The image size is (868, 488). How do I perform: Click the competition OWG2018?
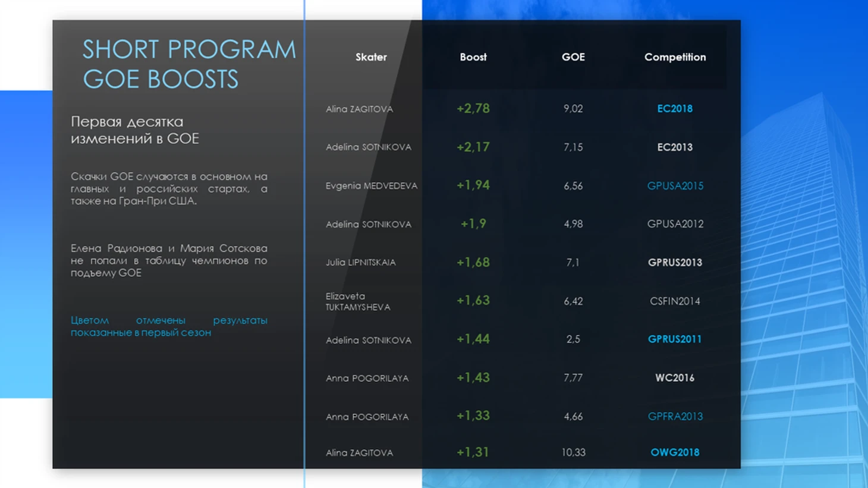pos(675,452)
